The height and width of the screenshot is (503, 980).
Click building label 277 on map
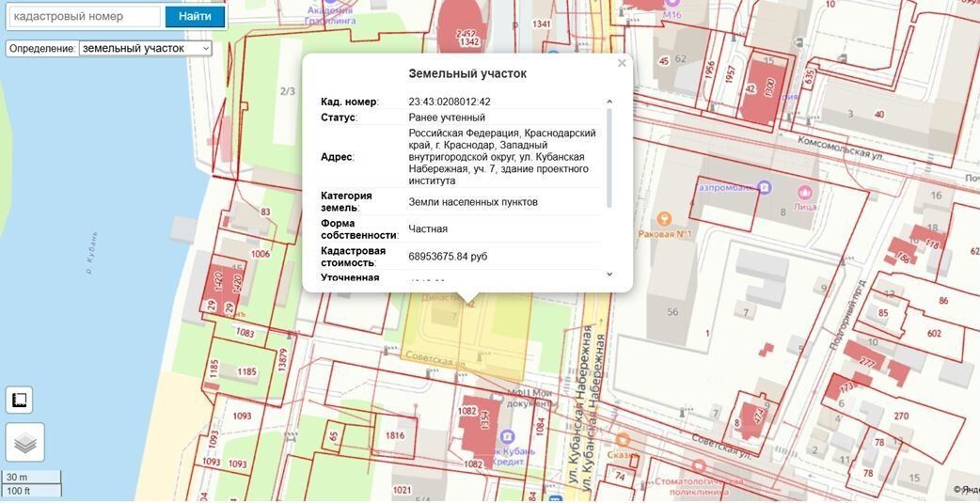click(867, 362)
